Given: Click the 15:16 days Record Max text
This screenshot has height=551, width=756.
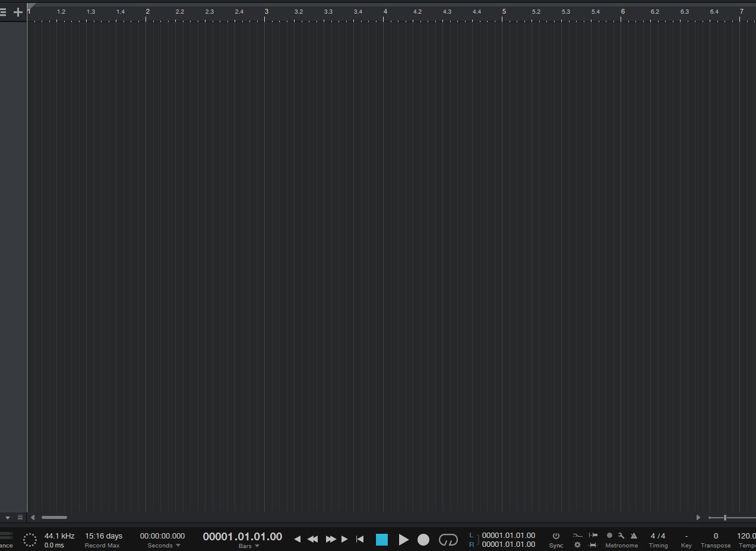Looking at the screenshot, I should [103, 536].
